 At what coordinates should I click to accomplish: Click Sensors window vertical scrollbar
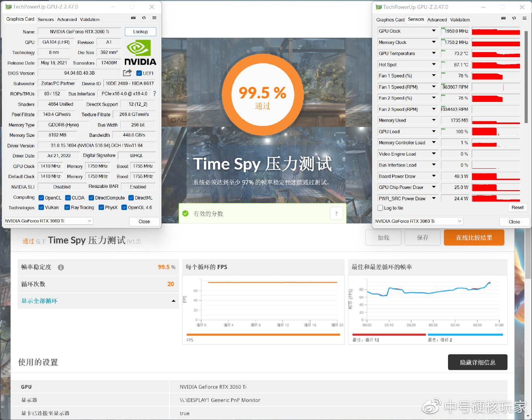(x=526, y=78)
